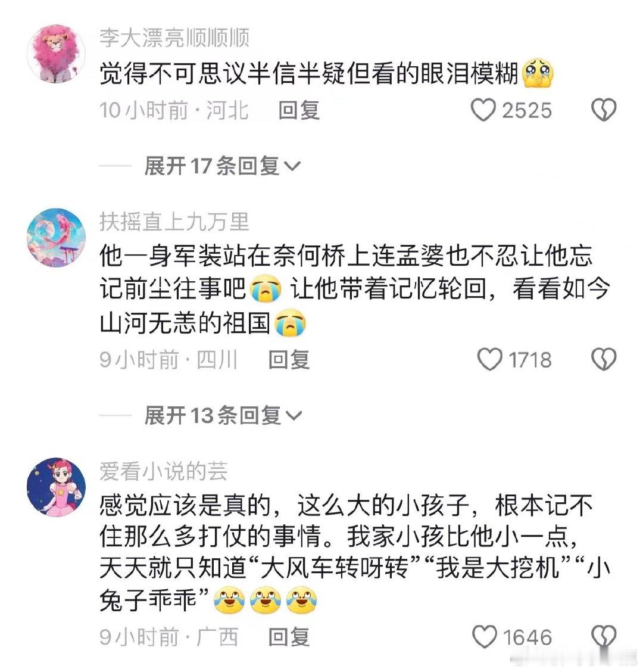This screenshot has width=643, height=672.
Task: Open username 李大漂亮顺顺顺
Action: point(174,38)
